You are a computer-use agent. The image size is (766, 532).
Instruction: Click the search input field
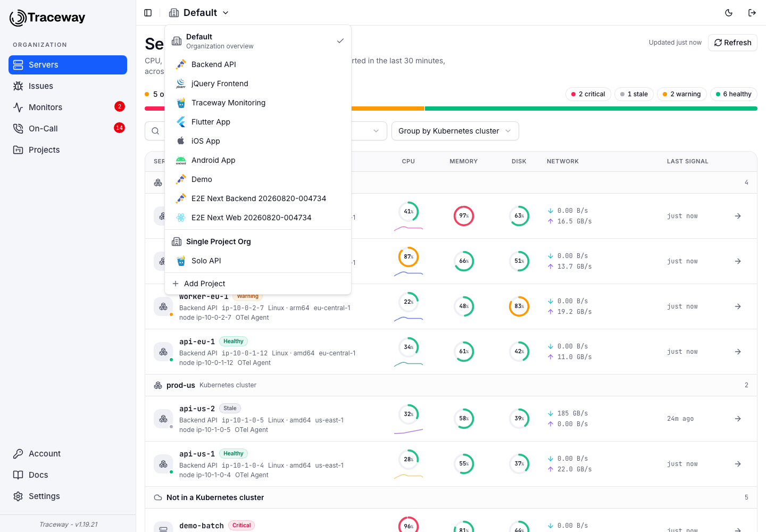pyautogui.click(x=155, y=131)
